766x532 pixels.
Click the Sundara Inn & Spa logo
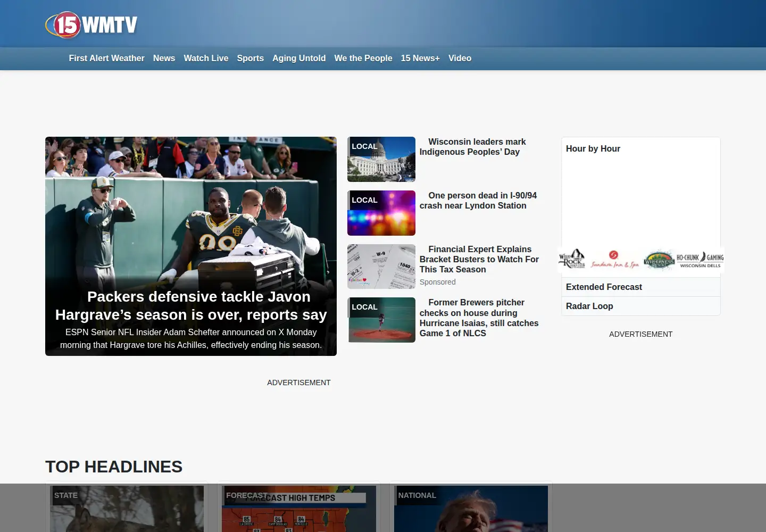click(615, 259)
